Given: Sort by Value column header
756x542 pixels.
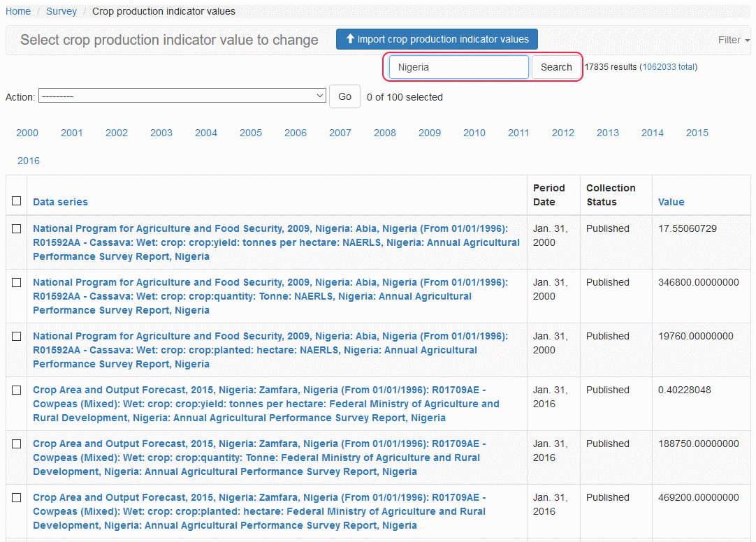Looking at the screenshot, I should tap(671, 202).
